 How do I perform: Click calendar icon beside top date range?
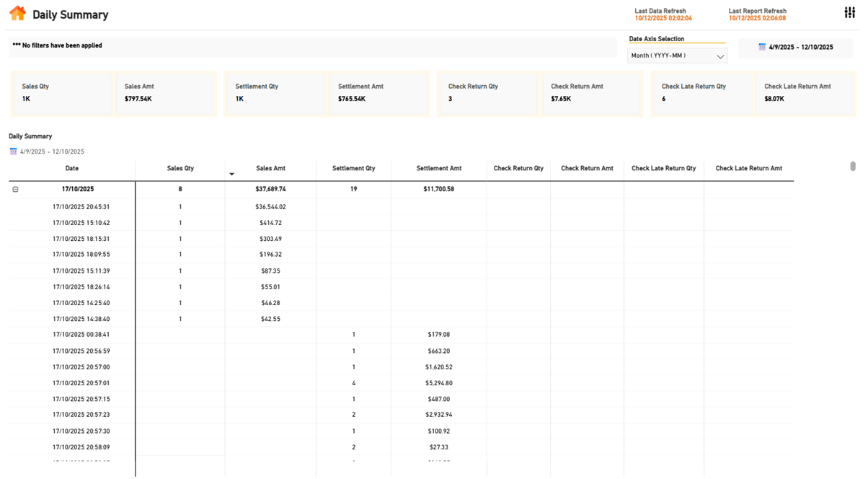(x=762, y=47)
